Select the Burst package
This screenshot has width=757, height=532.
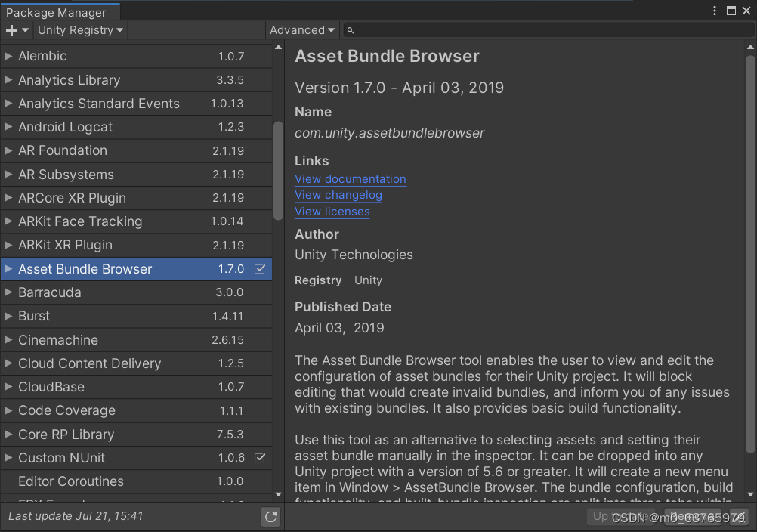(136, 316)
